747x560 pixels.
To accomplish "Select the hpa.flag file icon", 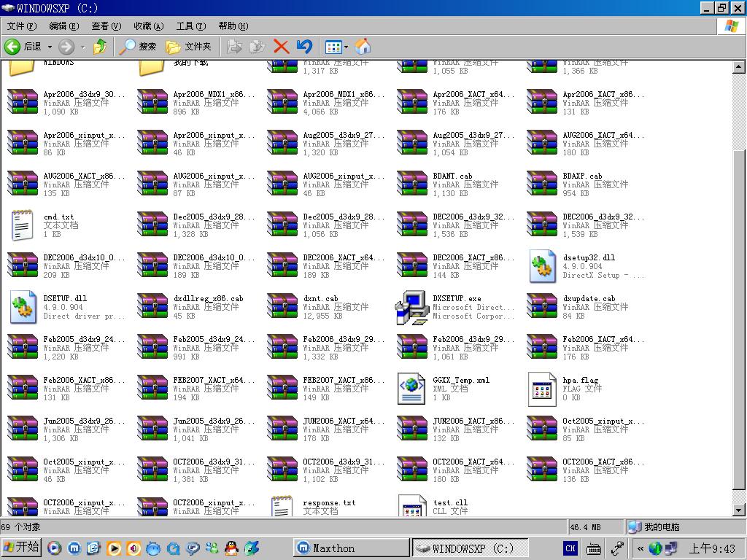I will pyautogui.click(x=542, y=389).
